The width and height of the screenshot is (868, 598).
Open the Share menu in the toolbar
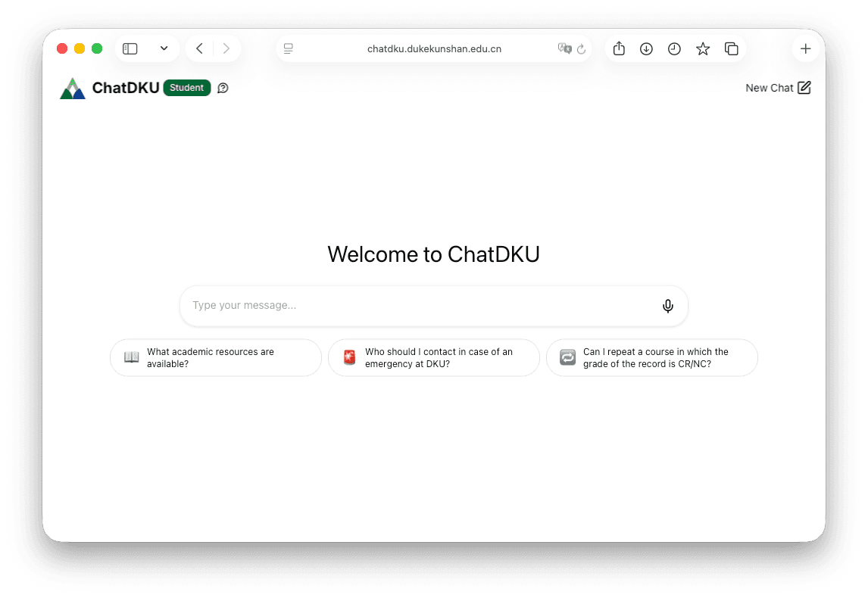619,48
